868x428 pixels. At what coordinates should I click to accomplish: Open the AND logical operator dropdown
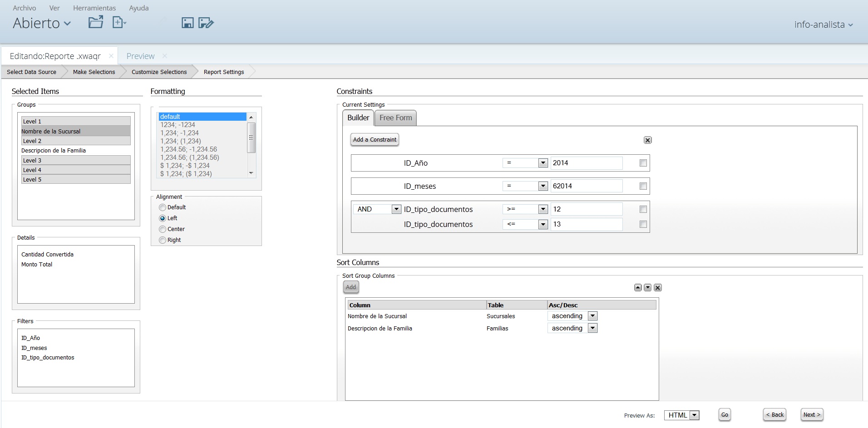(377, 209)
